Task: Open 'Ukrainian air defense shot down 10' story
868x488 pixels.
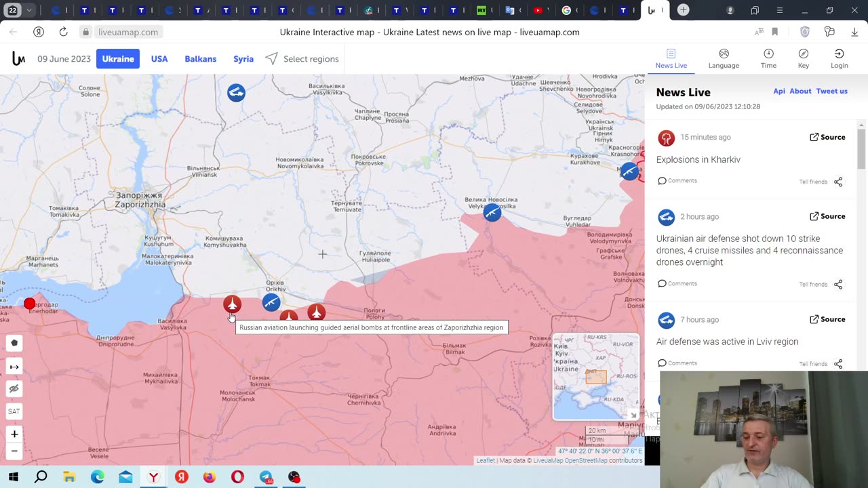Action: click(749, 250)
